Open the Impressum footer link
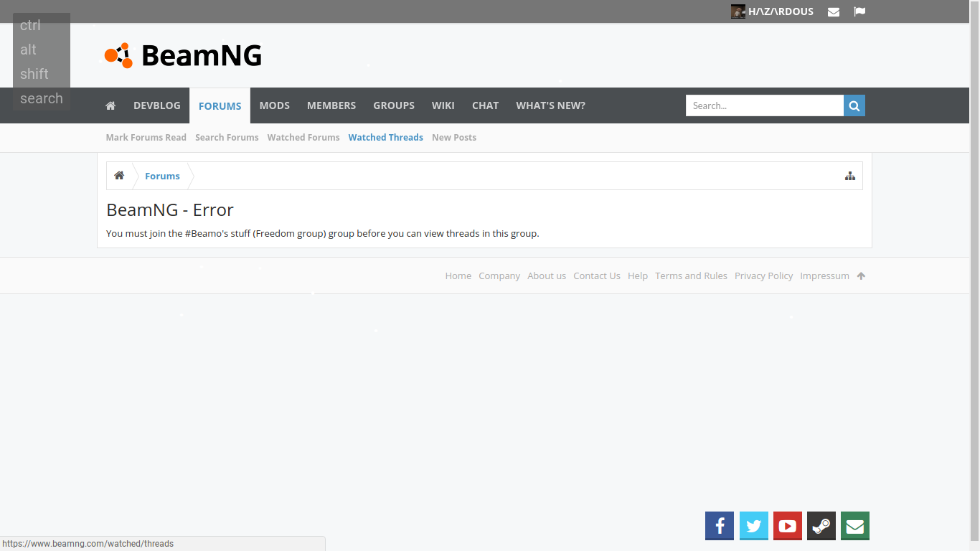This screenshot has height=551, width=980. point(825,275)
